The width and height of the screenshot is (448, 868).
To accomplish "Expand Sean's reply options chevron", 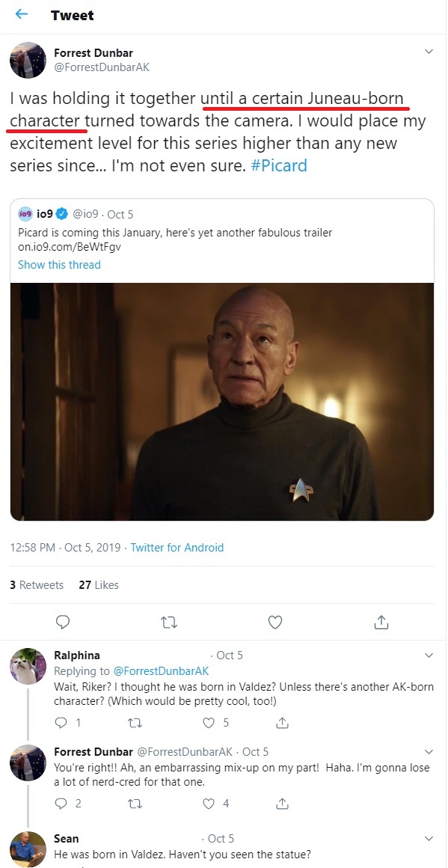I will pyautogui.click(x=428, y=838).
